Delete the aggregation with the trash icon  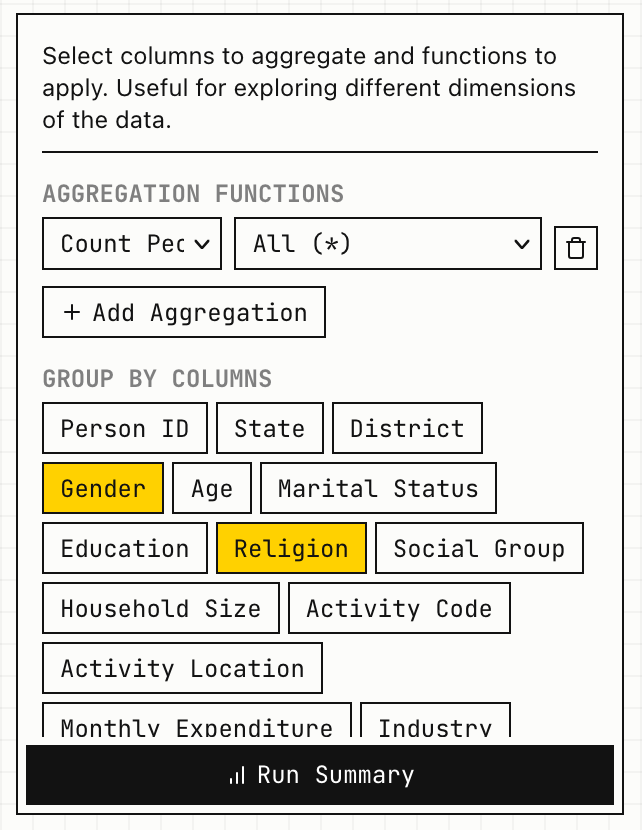(576, 248)
